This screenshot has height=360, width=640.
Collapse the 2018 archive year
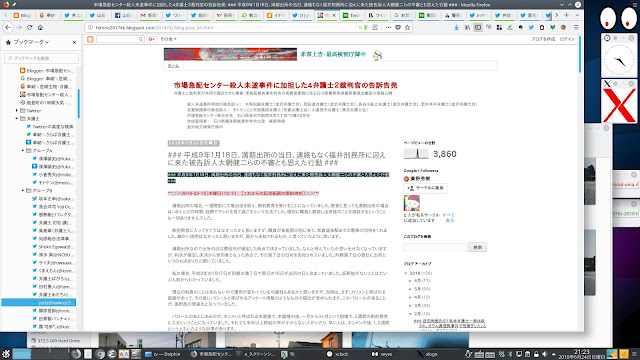pos(406,273)
